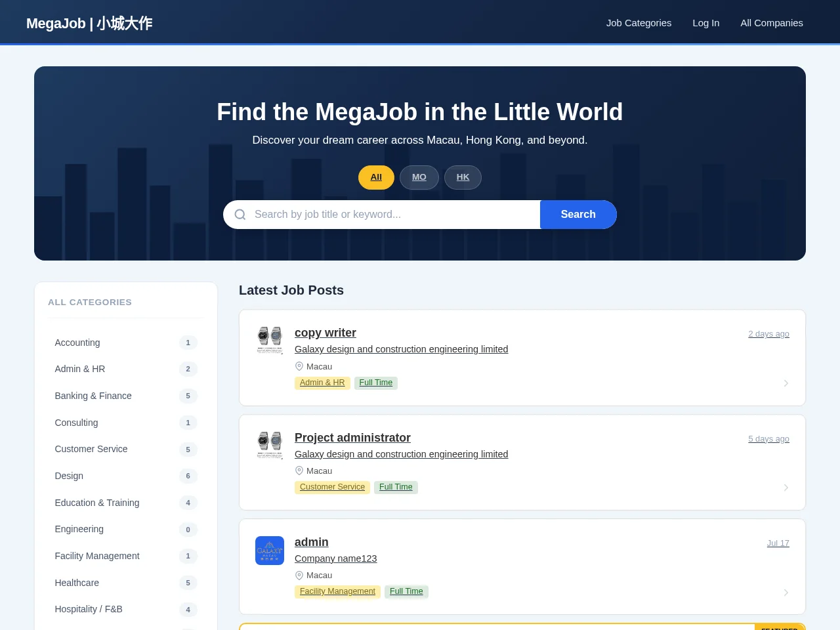Click the Full Time tag on copy writer
This screenshot has height=630, width=840.
coord(376,383)
